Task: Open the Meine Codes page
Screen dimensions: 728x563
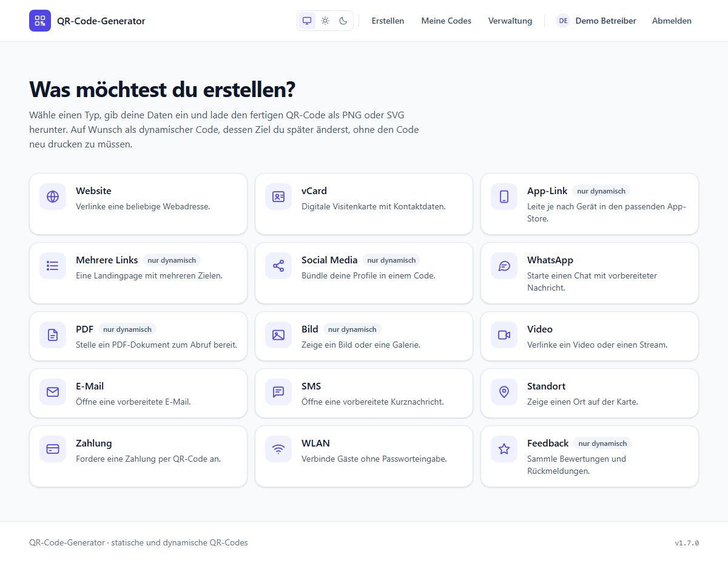Action: coord(447,21)
